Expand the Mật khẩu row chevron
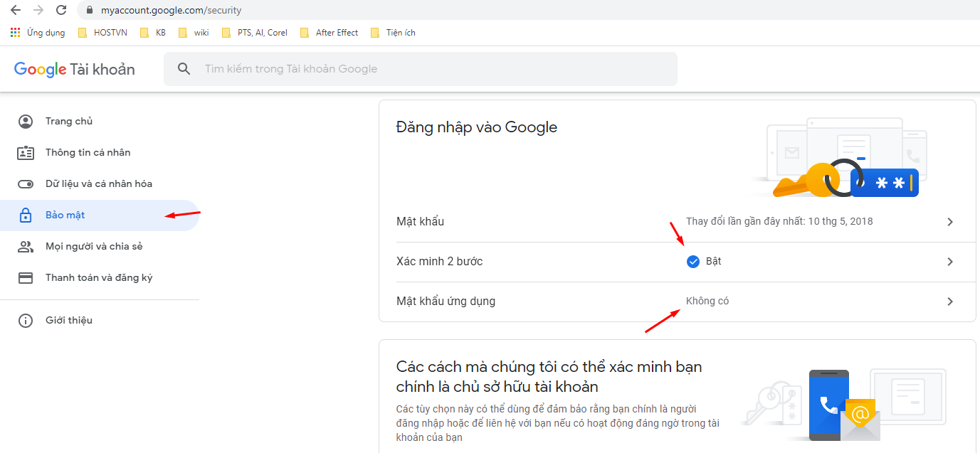Viewport: 980px width, 453px height. [950, 222]
